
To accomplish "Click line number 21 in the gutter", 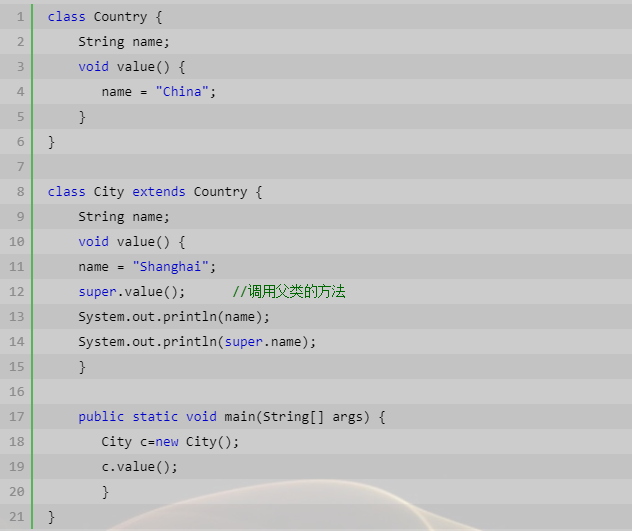I will point(17,517).
